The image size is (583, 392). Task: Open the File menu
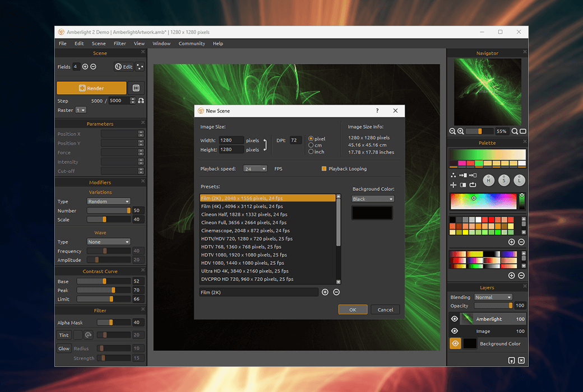[62, 44]
